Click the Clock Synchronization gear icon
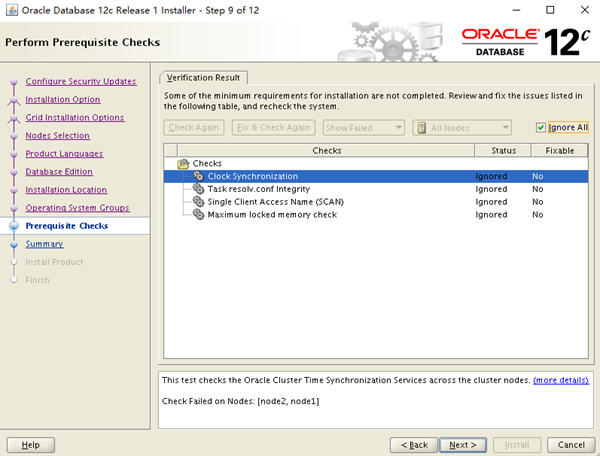 point(198,176)
